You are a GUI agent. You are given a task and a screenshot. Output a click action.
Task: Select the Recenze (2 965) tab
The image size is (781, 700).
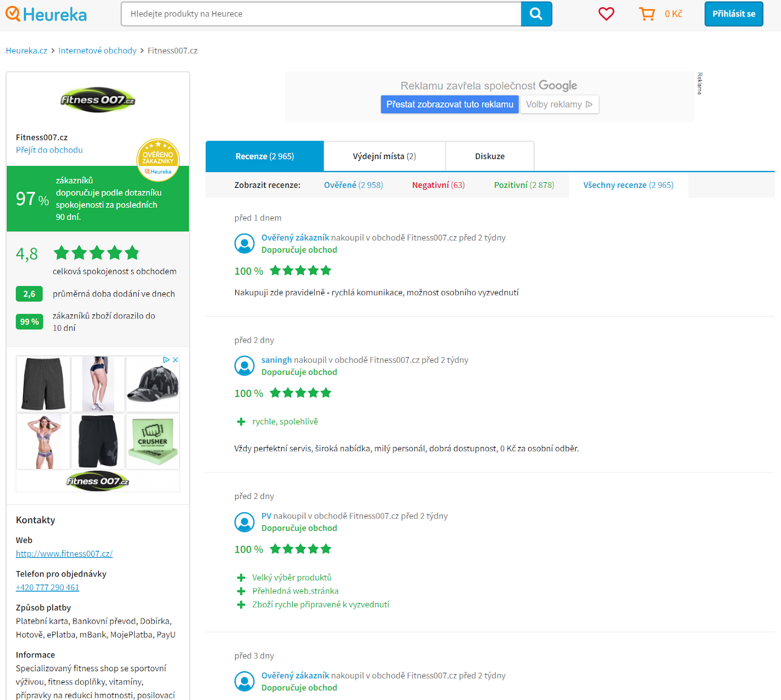265,157
